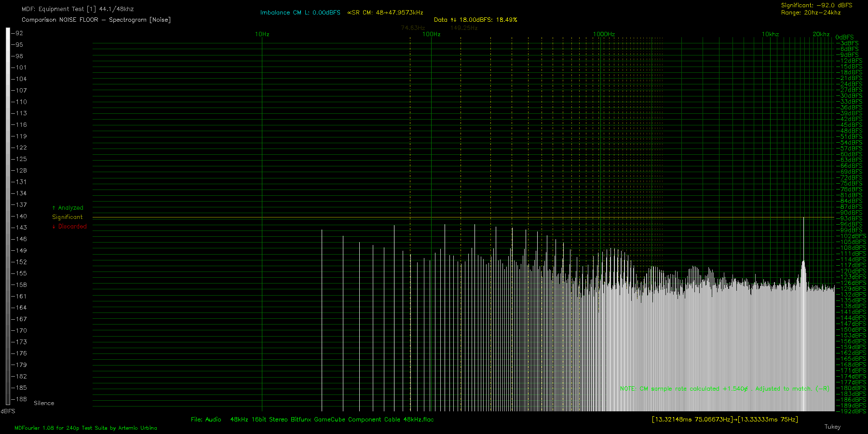Select the 'Silence' label under the color scale
The width and height of the screenshot is (868, 434).
[x=44, y=403]
